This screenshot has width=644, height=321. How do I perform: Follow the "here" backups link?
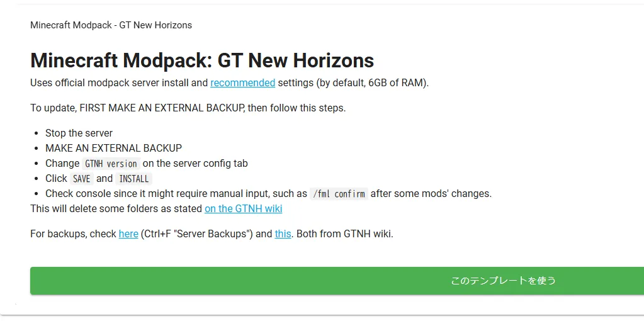tap(128, 234)
